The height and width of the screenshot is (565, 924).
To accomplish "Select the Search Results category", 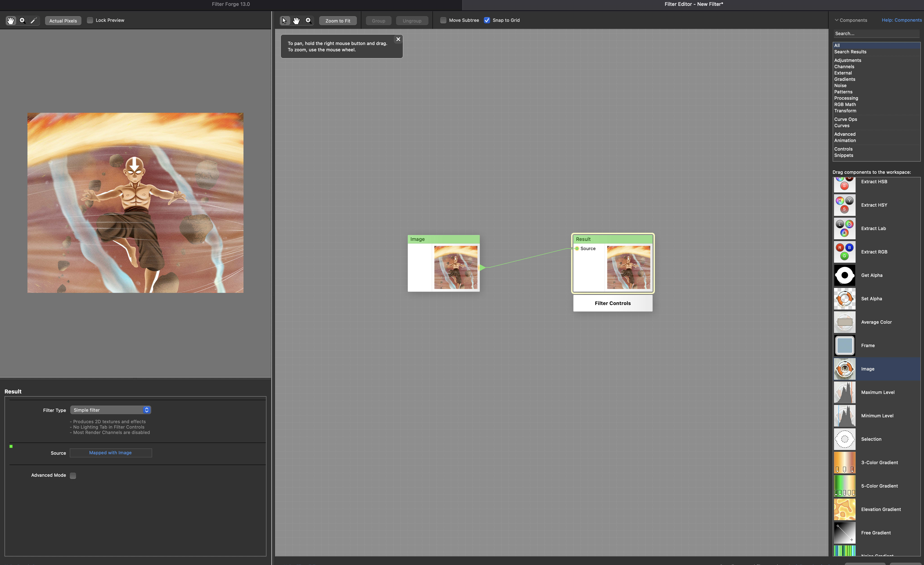I will (876, 52).
